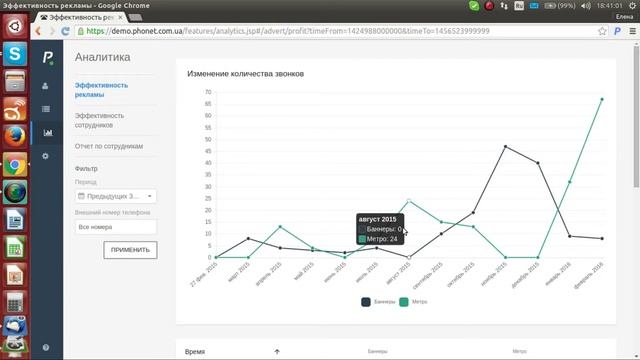Screen dimensions: 640x360
Task: Open Ubuntu Dash home button
Action: pos(15,27)
